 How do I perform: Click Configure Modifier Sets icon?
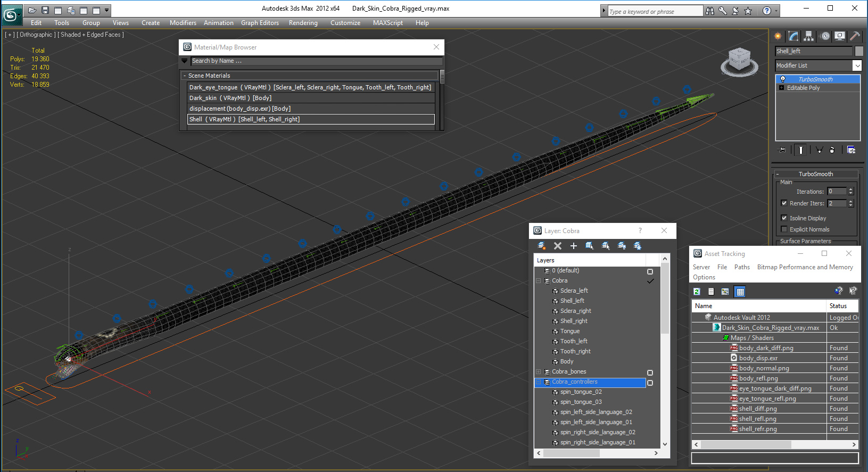pyautogui.click(x=851, y=150)
